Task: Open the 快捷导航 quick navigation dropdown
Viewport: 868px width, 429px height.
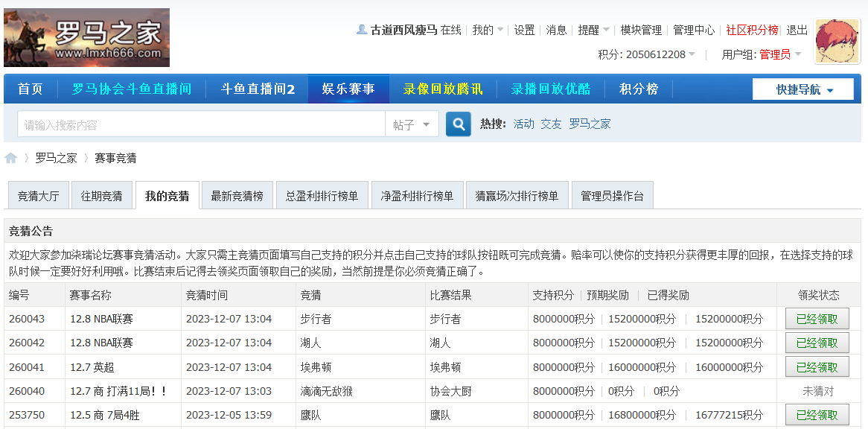Action: (802, 88)
